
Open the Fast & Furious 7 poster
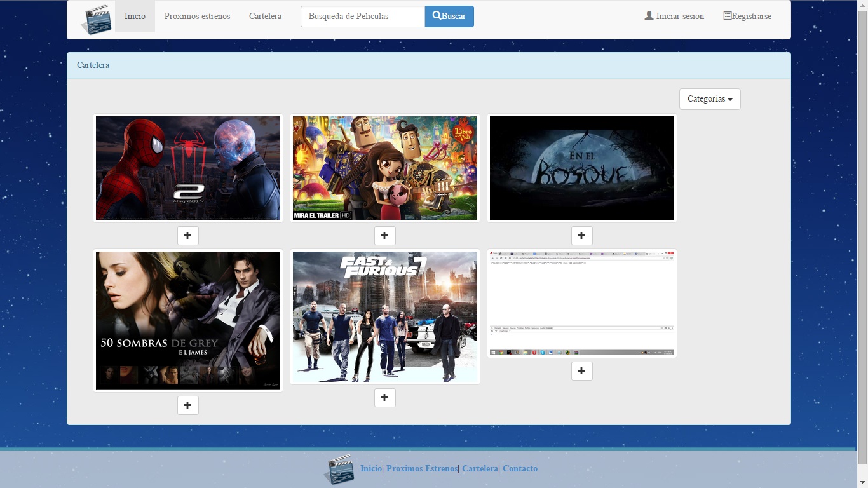pyautogui.click(x=385, y=316)
